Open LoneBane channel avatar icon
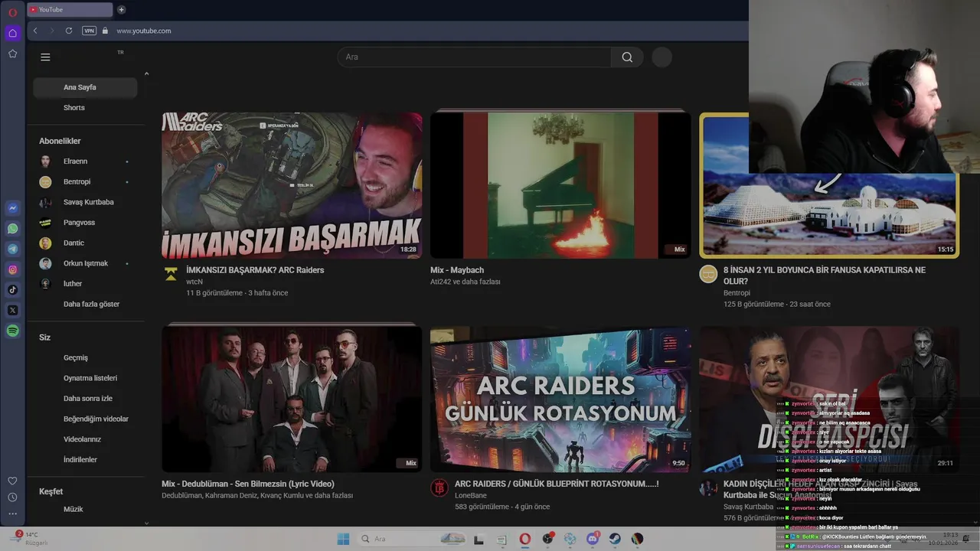Viewport: 980px width, 551px height. point(439,487)
